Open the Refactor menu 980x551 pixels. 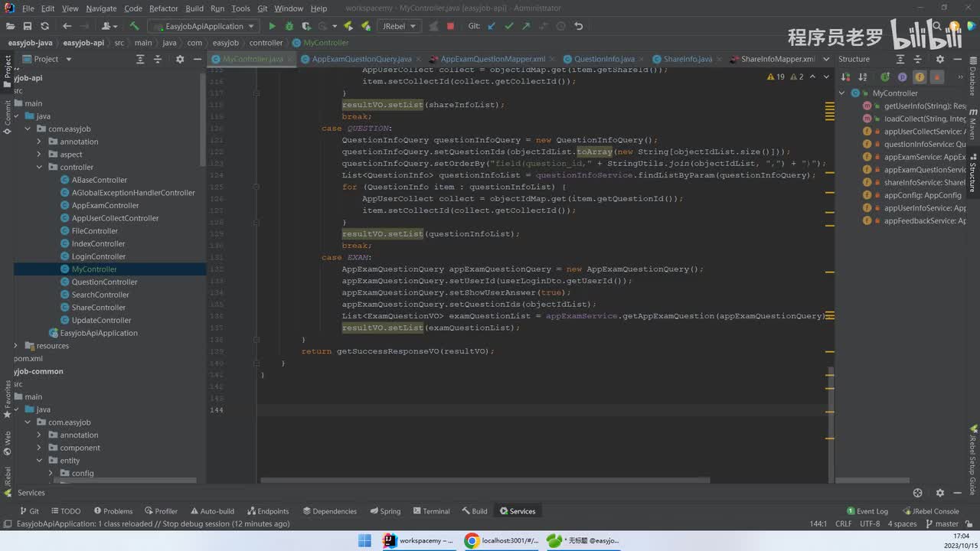click(163, 8)
